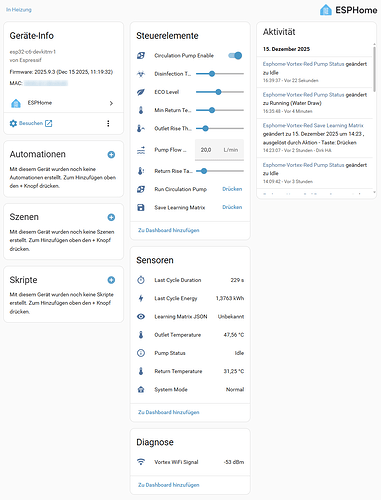Click the System Mode home icon
This screenshot has width=381, height=500.
(x=141, y=389)
